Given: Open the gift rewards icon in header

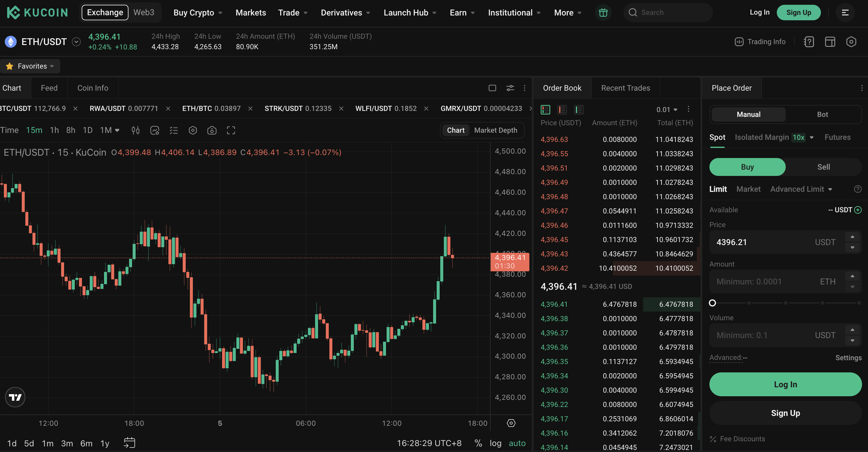Looking at the screenshot, I should (x=603, y=13).
